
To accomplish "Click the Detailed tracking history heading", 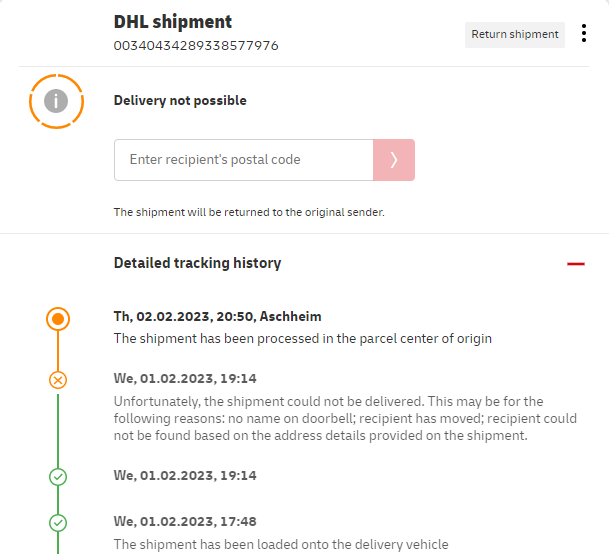I will (197, 264).
